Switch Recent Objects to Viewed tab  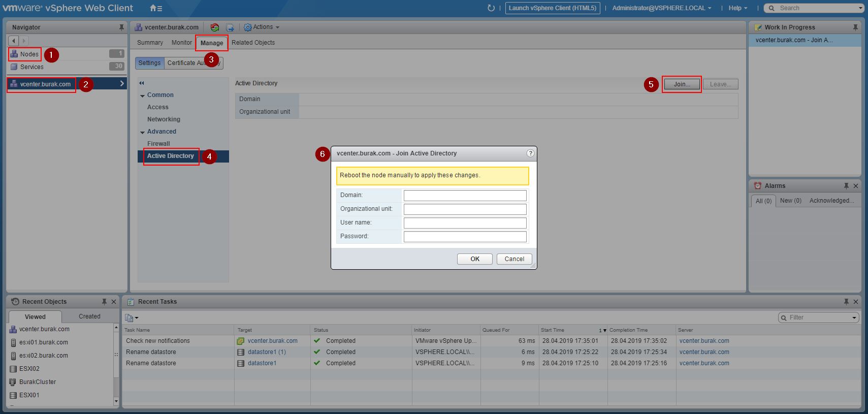pyautogui.click(x=35, y=316)
